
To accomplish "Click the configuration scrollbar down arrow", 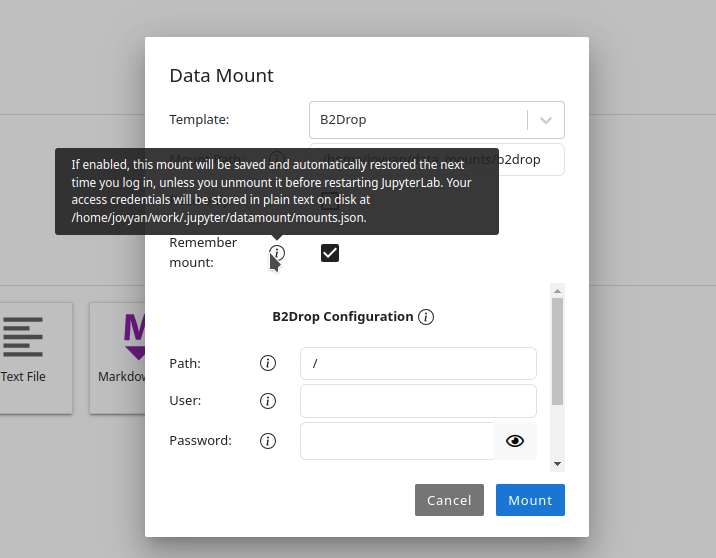I will [557, 464].
